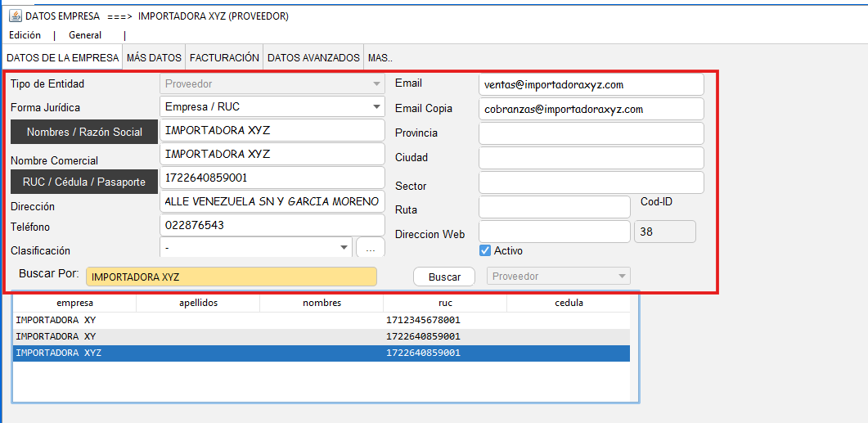Select the IMPORTADORA XYZ row in results table
Viewport: 868px width, 423px height.
click(321, 353)
